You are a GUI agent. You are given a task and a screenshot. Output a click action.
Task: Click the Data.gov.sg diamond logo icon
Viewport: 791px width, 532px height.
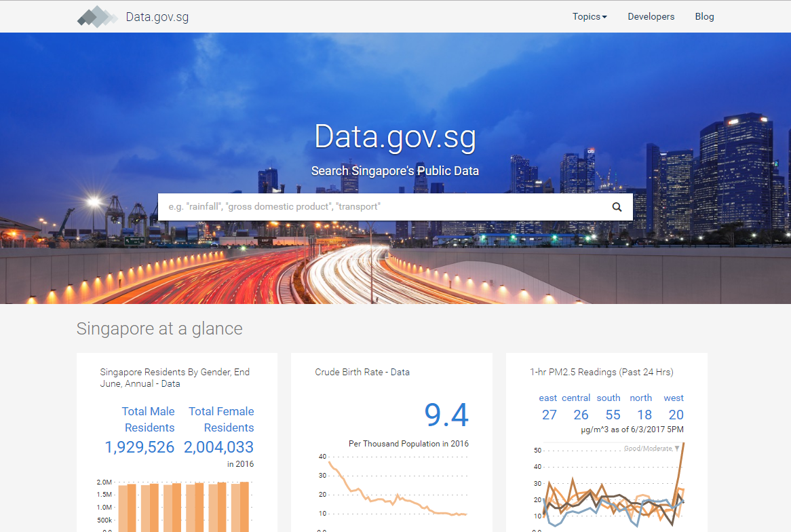[x=98, y=16]
